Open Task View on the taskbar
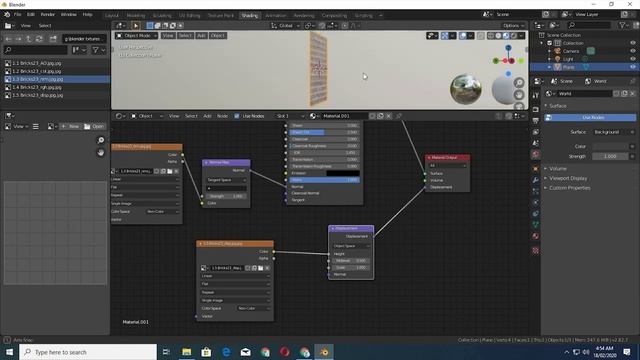 [x=166, y=352]
